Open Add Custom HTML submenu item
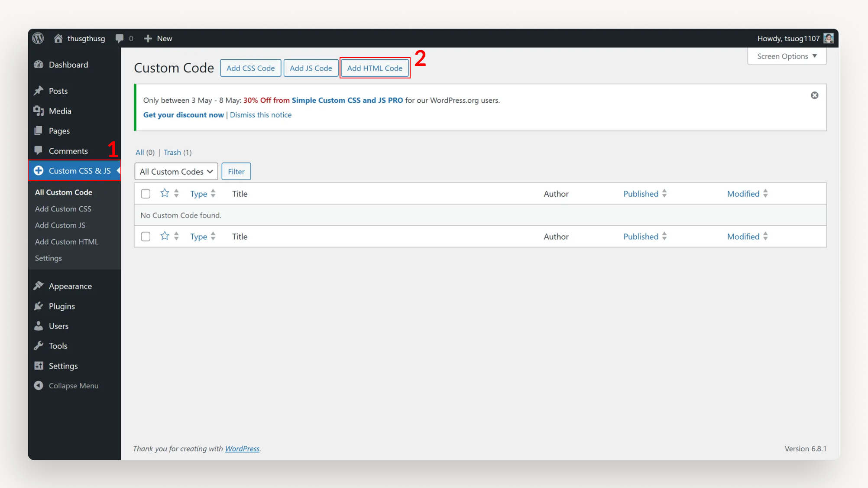Image resolution: width=868 pixels, height=488 pixels. [x=66, y=242]
